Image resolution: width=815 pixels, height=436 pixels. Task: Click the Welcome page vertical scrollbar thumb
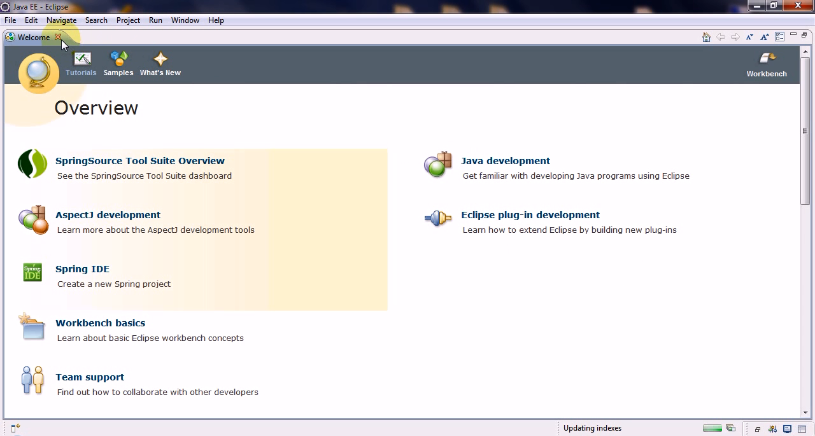click(x=805, y=130)
